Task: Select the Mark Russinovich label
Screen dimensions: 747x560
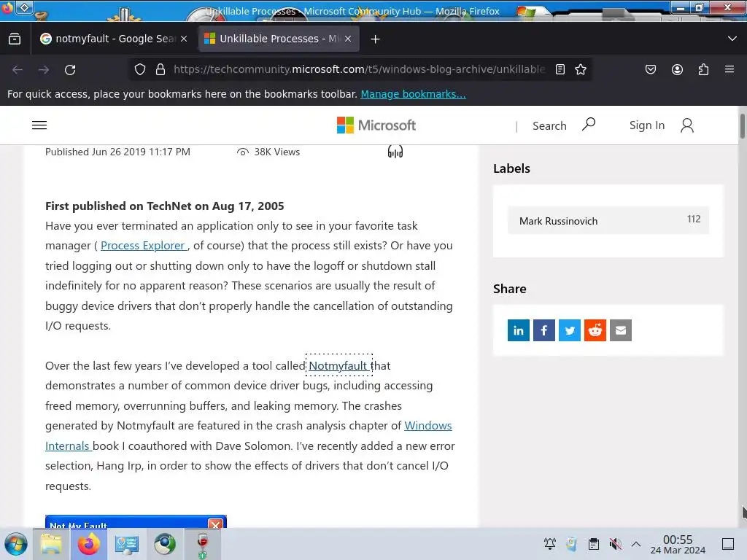Action: (608, 220)
